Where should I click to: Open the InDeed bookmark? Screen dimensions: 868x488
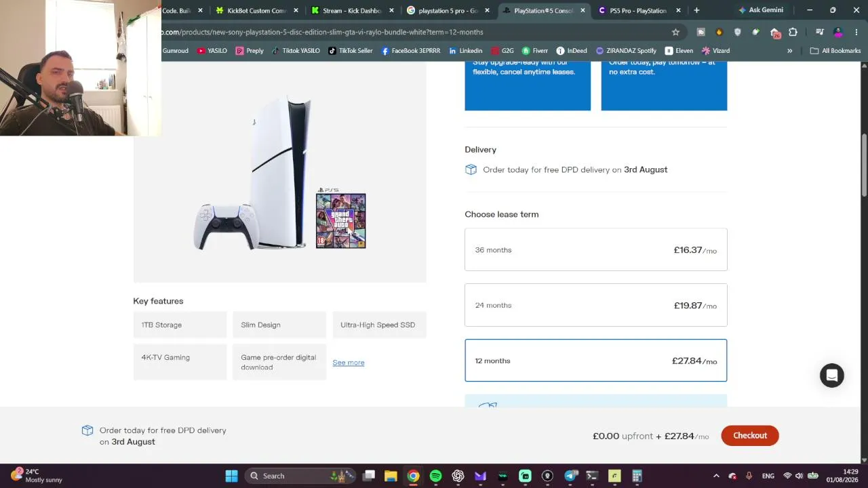point(572,51)
